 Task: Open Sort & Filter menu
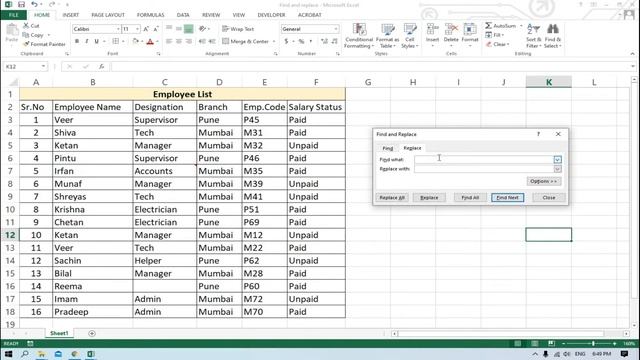pyautogui.click(x=533, y=36)
